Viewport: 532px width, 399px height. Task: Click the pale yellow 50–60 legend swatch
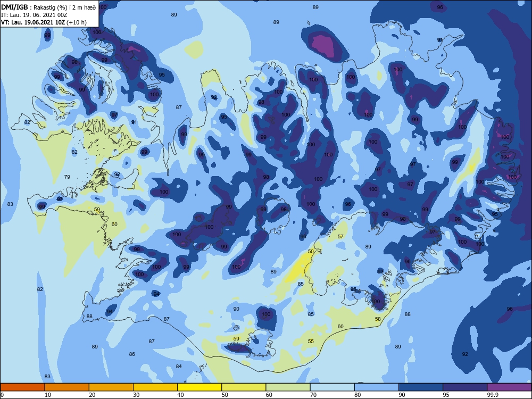tap(244, 387)
